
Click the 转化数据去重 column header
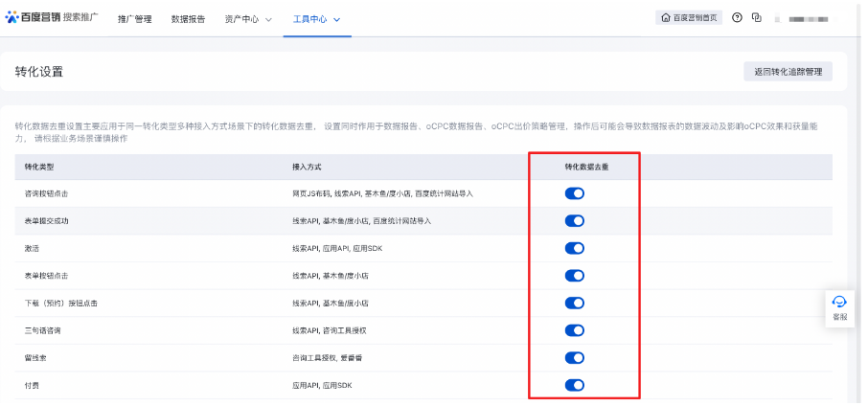click(583, 167)
